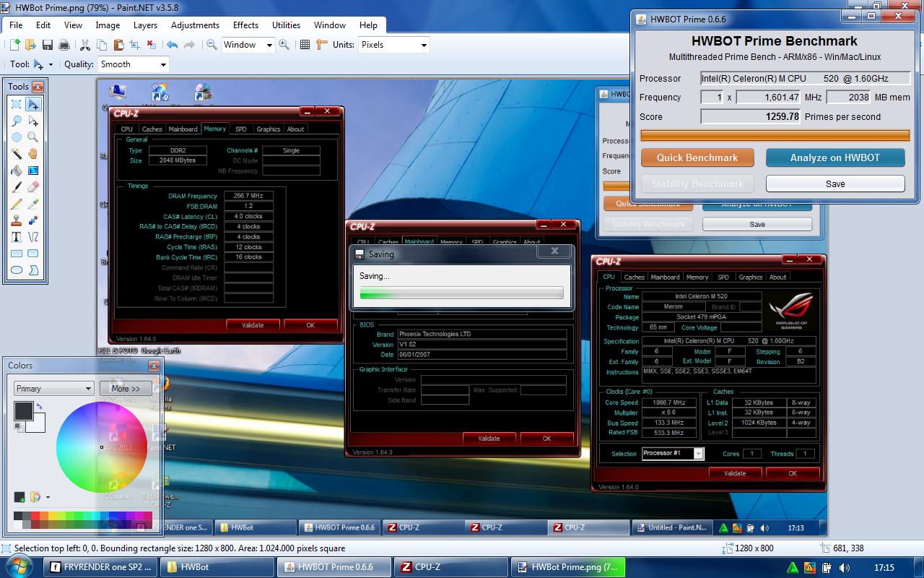The image size is (924, 578).
Task: Click the floppy disk Save icon
Action: pyautogui.click(x=47, y=45)
